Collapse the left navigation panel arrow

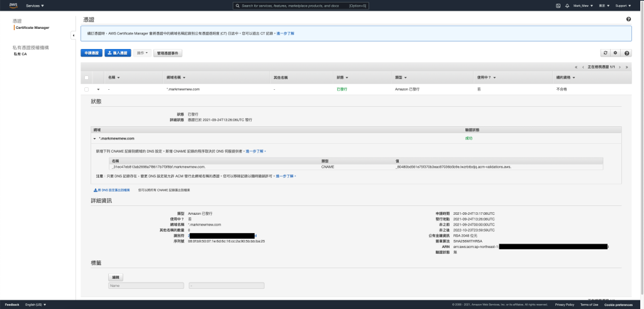(74, 36)
